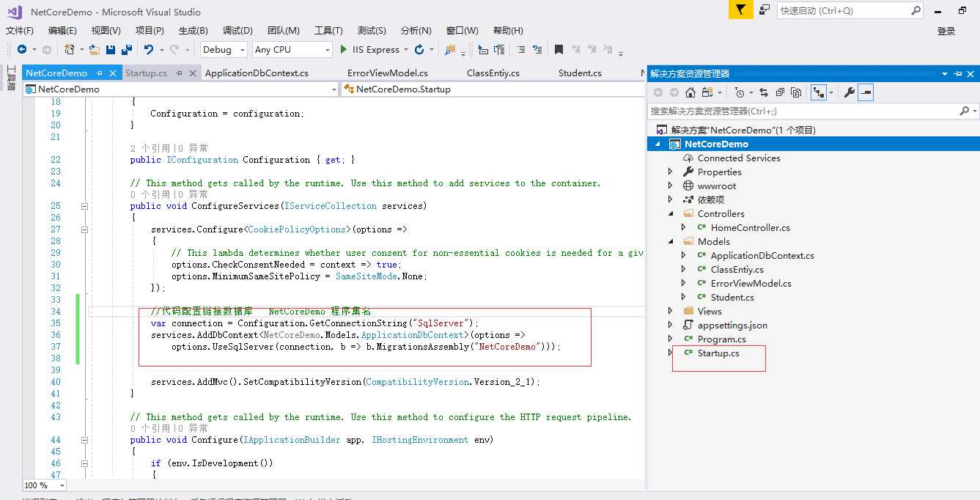Click the Open File folder icon
980x500 pixels.
tap(95, 49)
